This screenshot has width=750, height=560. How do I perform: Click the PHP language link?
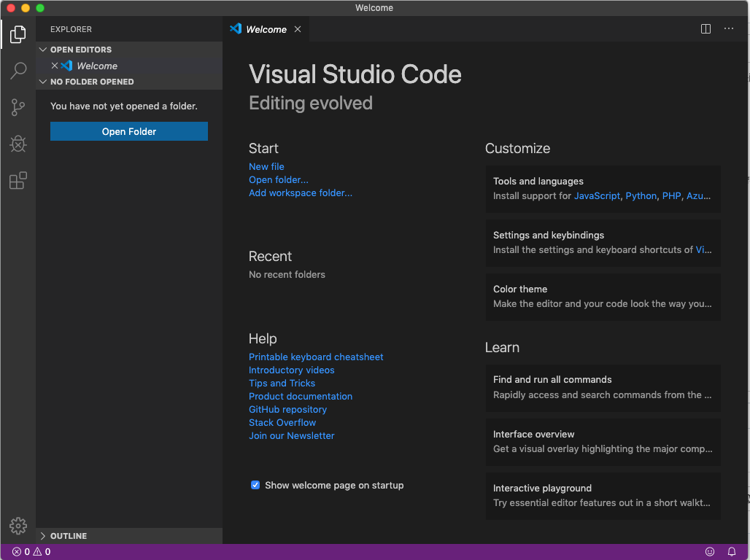tap(671, 195)
